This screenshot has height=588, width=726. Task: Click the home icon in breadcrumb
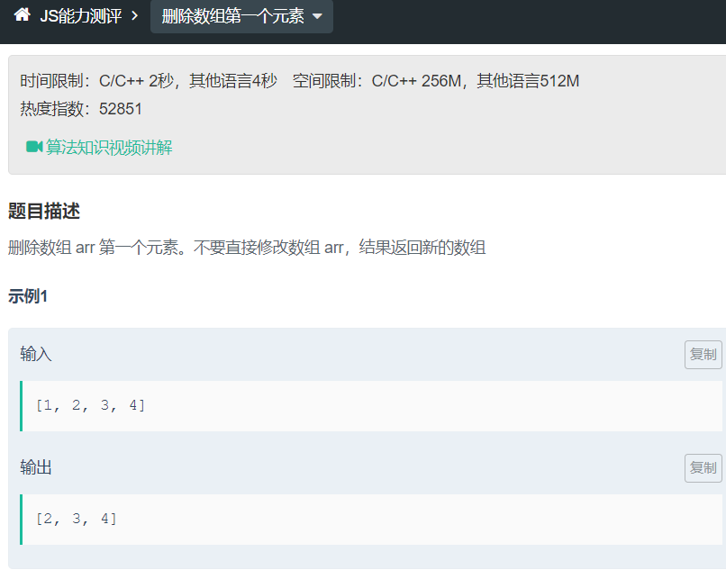22,15
